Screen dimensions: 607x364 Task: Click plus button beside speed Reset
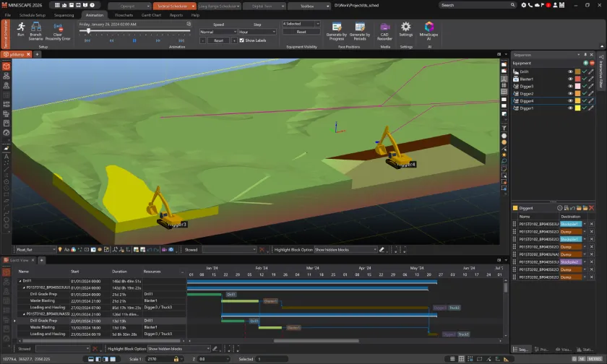click(234, 40)
